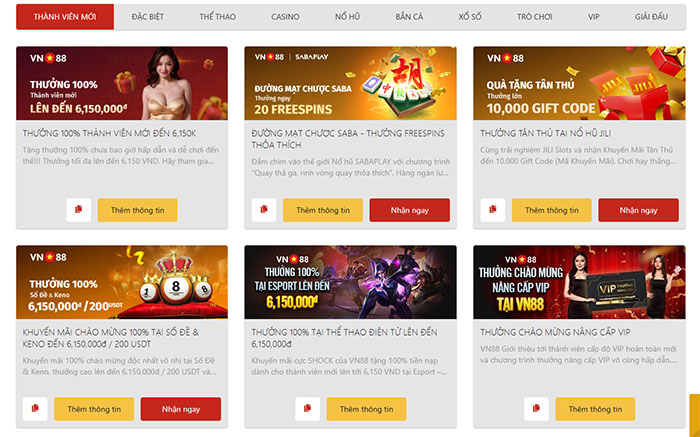The height and width of the screenshot is (437, 700).
Task: Copy the VIP upgrade bonus promotion
Action: click(536, 409)
